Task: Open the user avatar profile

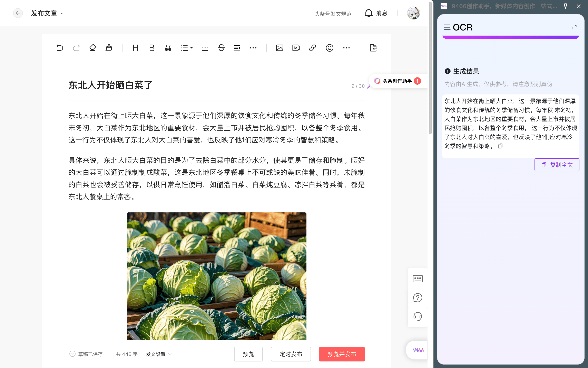Action: tap(413, 13)
